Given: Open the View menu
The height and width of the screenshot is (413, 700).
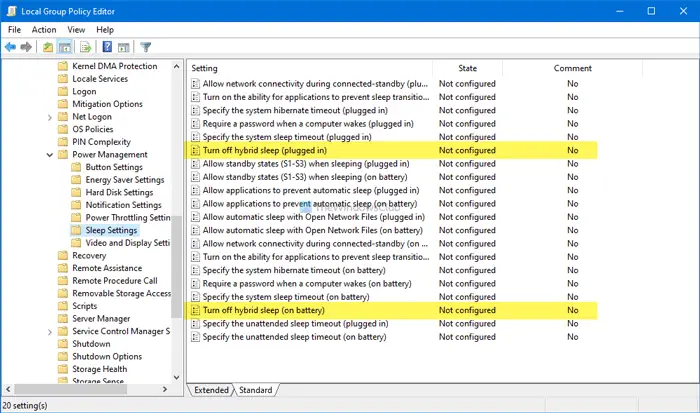Looking at the screenshot, I should coord(76,29).
